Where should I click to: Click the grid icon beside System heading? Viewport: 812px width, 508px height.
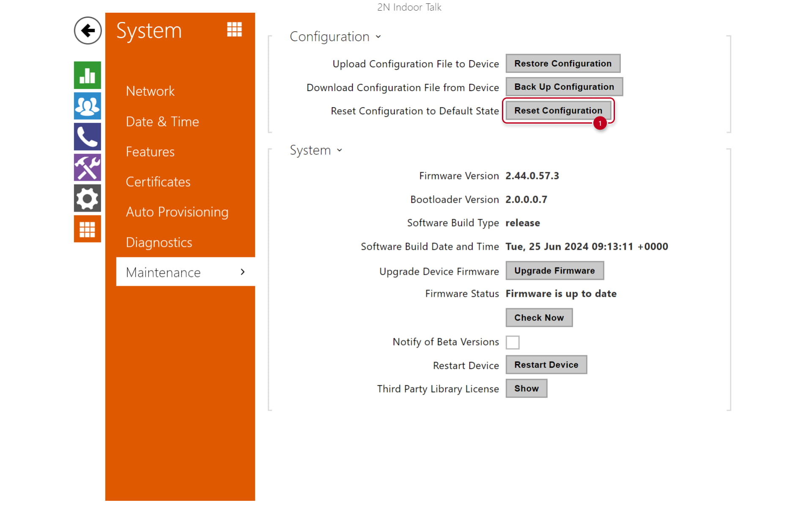coord(234,30)
